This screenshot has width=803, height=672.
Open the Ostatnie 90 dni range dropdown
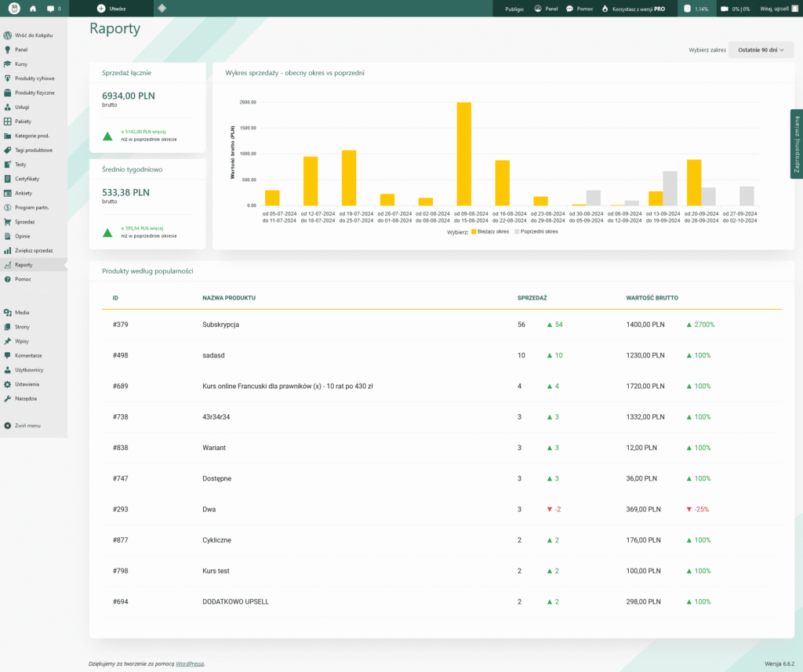coord(761,49)
